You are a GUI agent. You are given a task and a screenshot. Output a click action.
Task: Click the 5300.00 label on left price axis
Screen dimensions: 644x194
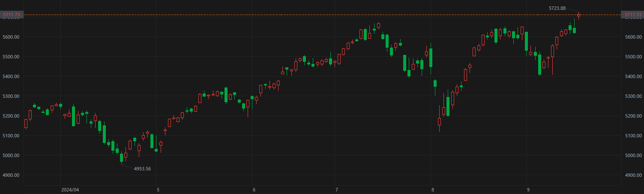[x=11, y=96]
